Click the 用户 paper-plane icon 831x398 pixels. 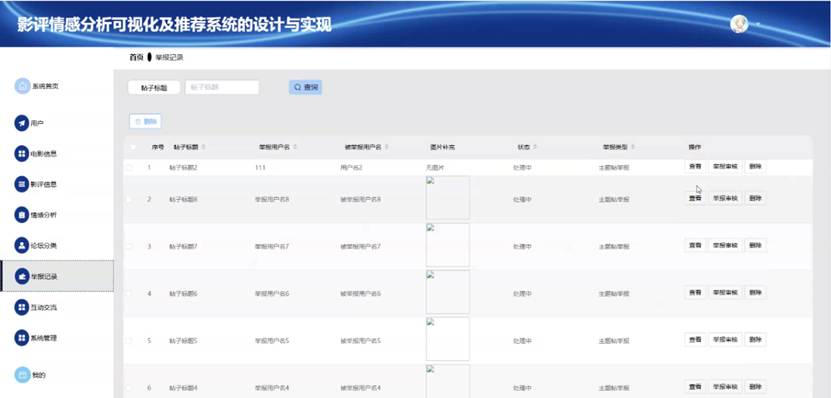(x=22, y=123)
